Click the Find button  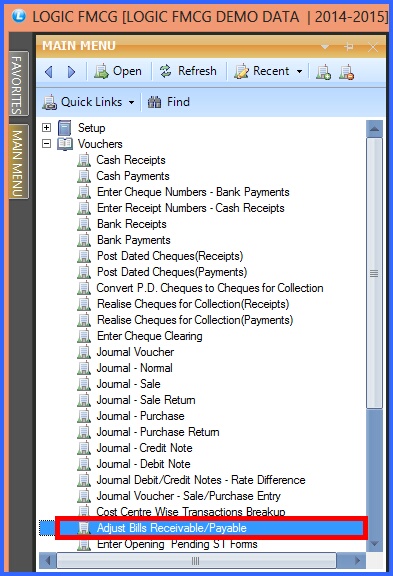169,102
